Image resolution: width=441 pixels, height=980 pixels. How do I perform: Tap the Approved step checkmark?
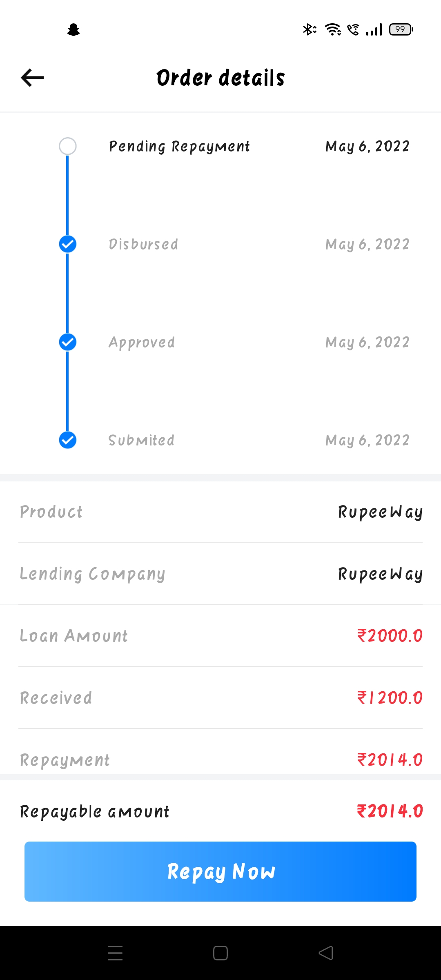click(68, 342)
